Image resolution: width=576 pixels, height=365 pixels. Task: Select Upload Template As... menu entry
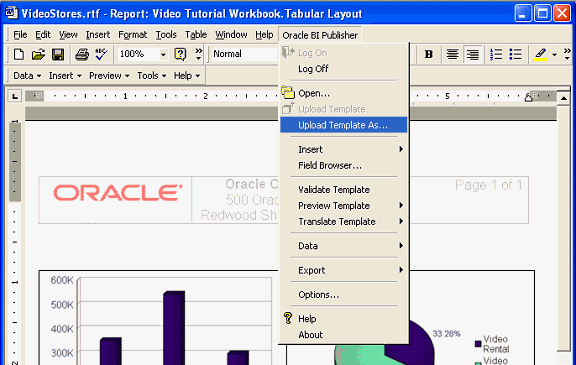343,125
